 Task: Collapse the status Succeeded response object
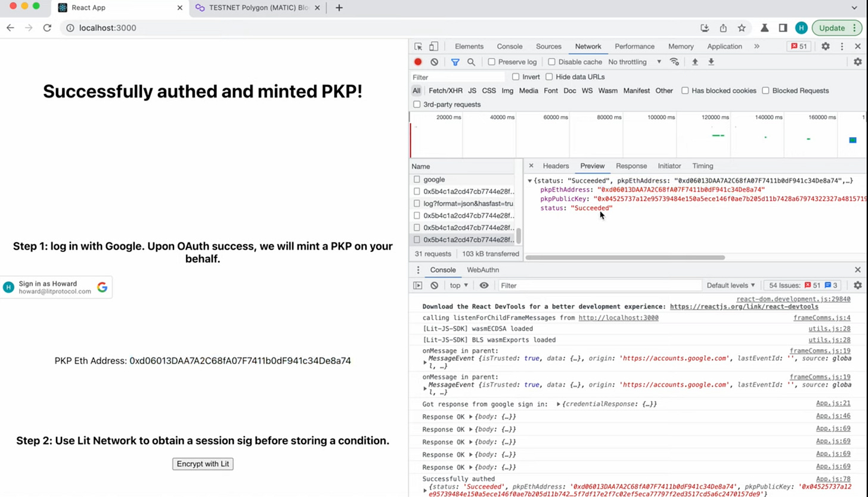pos(529,181)
